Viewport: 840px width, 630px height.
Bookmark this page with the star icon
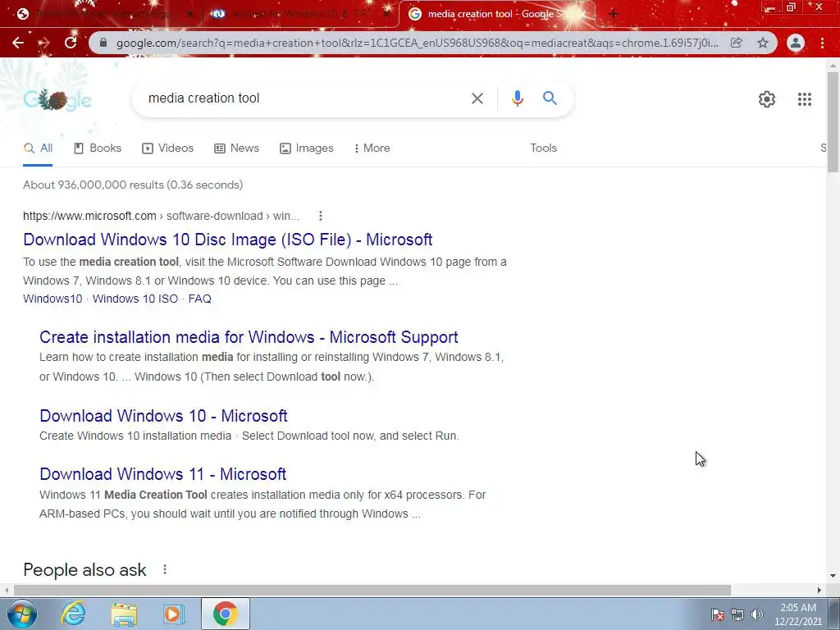[763, 43]
